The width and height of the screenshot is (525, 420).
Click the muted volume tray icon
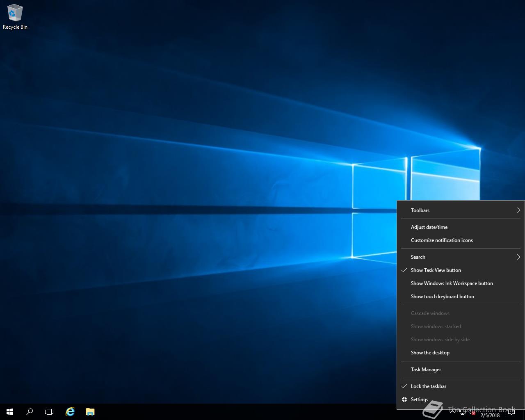point(472,412)
